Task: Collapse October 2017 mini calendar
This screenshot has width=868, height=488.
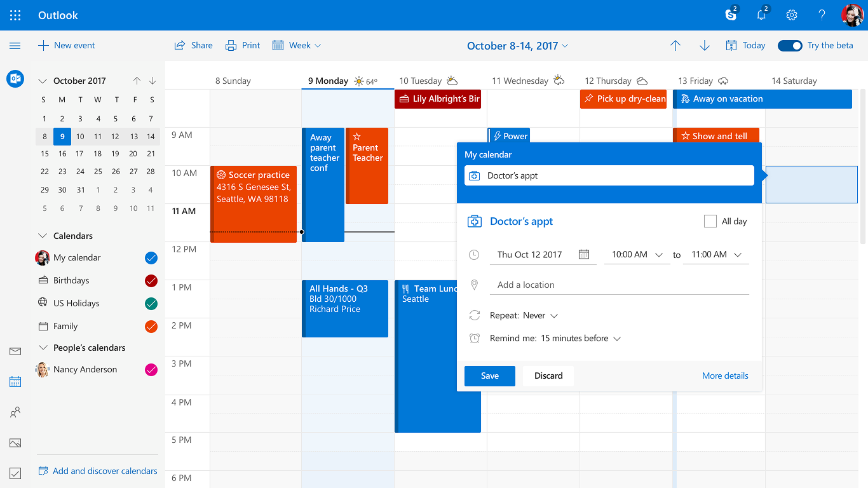Action: (43, 81)
